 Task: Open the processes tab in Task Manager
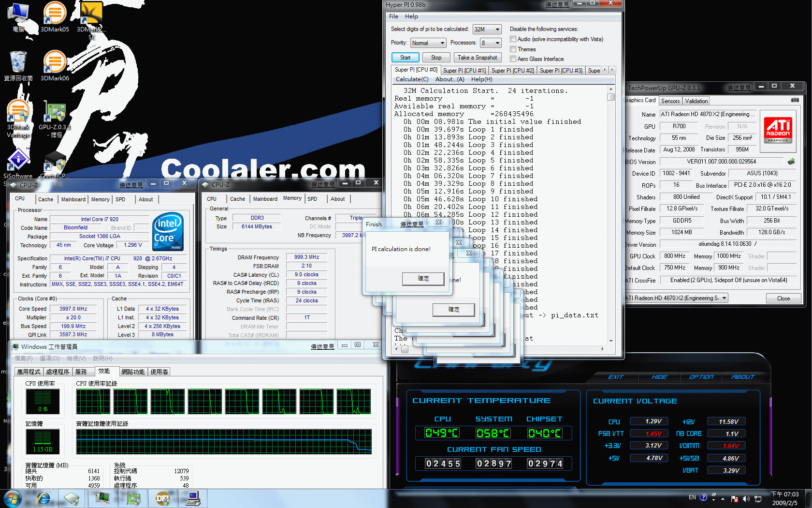pos(58,372)
